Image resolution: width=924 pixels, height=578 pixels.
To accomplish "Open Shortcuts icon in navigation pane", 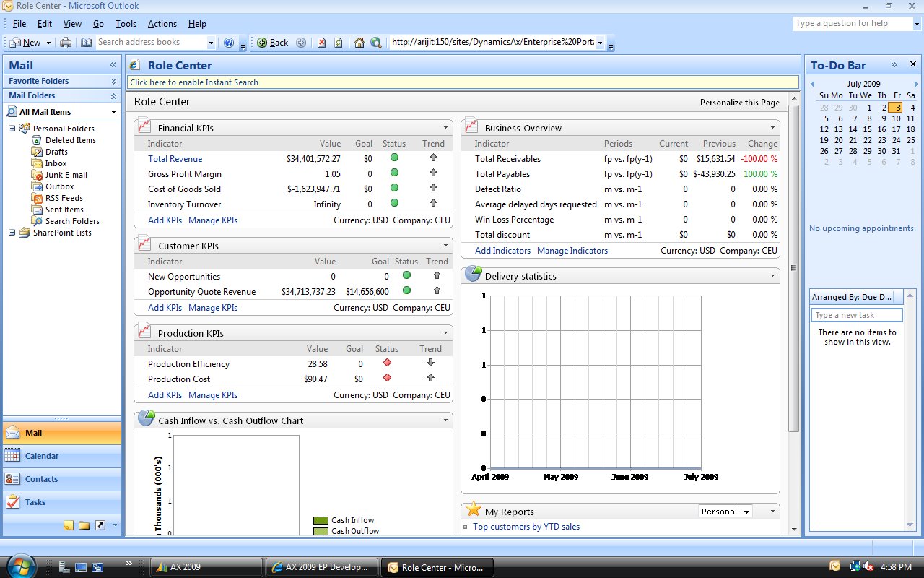I will [100, 525].
